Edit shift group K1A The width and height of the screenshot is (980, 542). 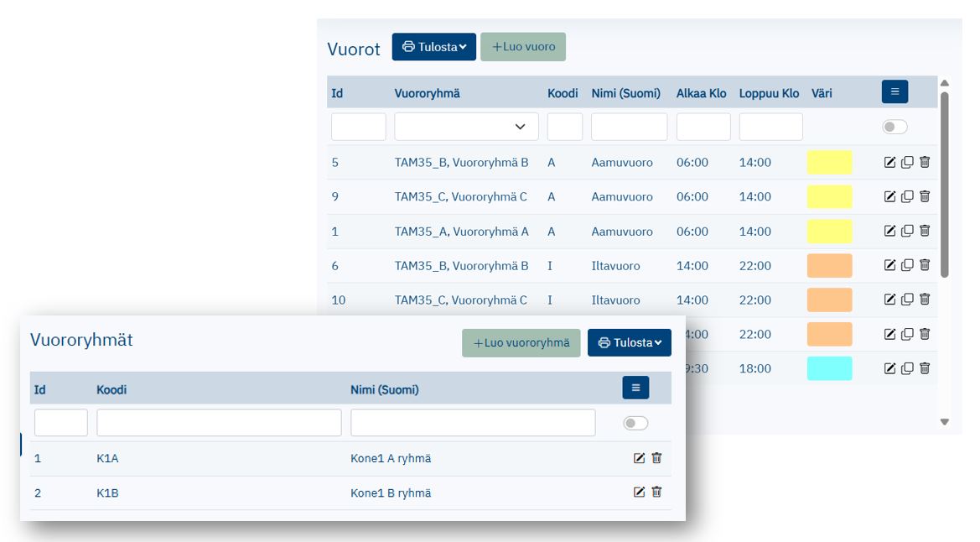639,458
